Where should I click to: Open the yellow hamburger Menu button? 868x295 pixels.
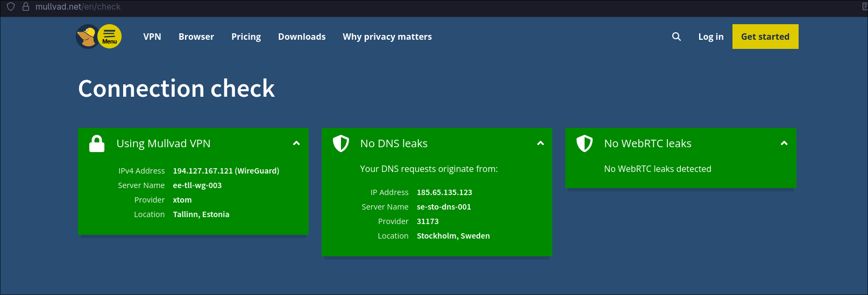pyautogui.click(x=110, y=37)
